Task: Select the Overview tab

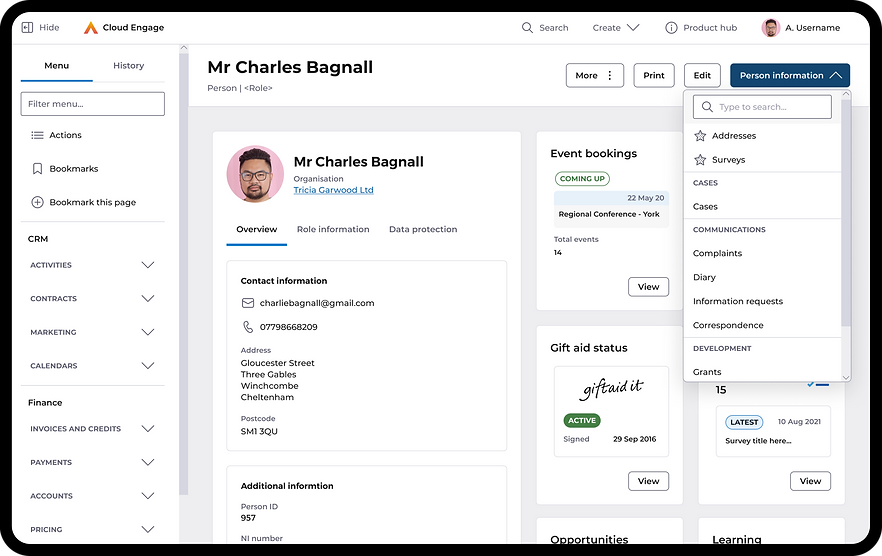Action: pyautogui.click(x=256, y=230)
